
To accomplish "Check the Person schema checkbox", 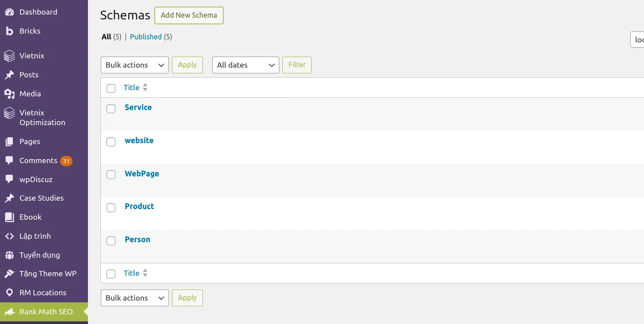I will click(111, 240).
